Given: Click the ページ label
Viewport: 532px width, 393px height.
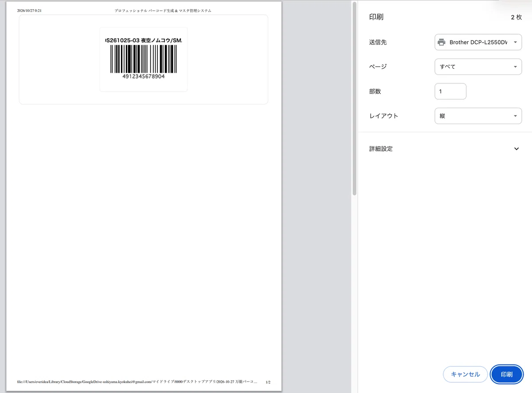Looking at the screenshot, I should coord(378,67).
